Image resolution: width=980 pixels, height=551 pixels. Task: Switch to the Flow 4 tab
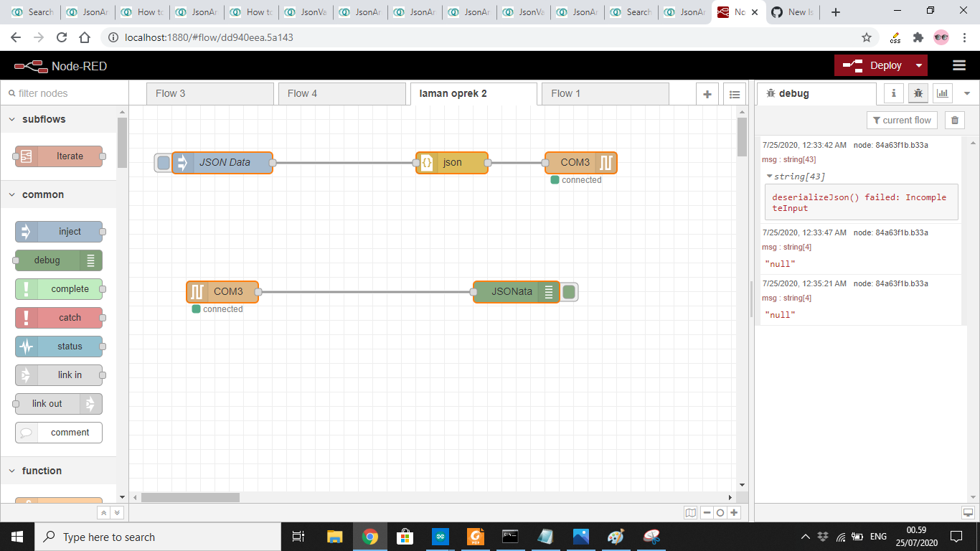(x=341, y=93)
